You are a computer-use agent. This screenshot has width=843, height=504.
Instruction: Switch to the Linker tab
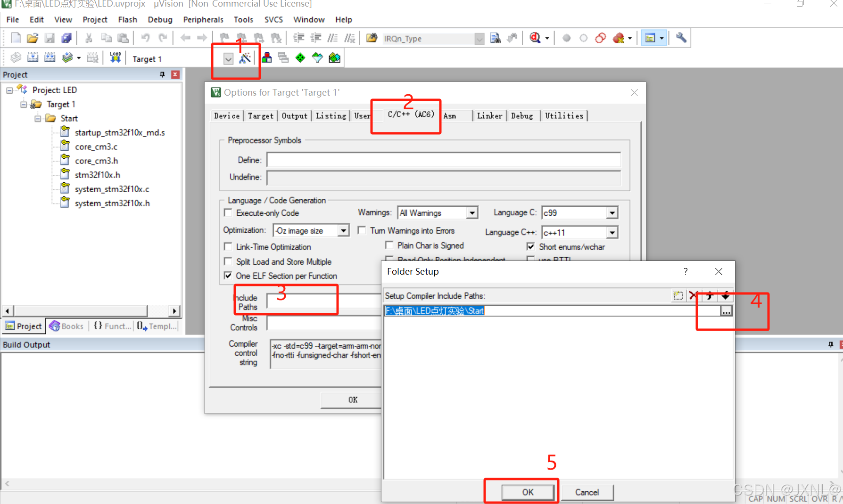point(489,116)
